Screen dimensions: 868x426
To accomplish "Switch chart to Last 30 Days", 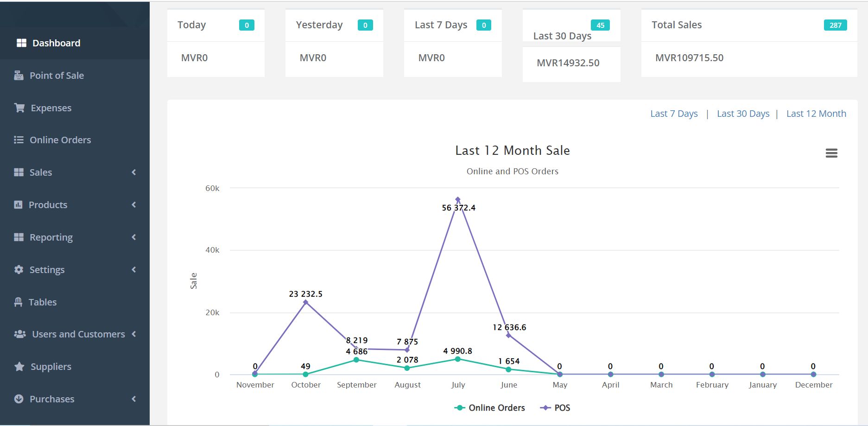I will coord(743,114).
